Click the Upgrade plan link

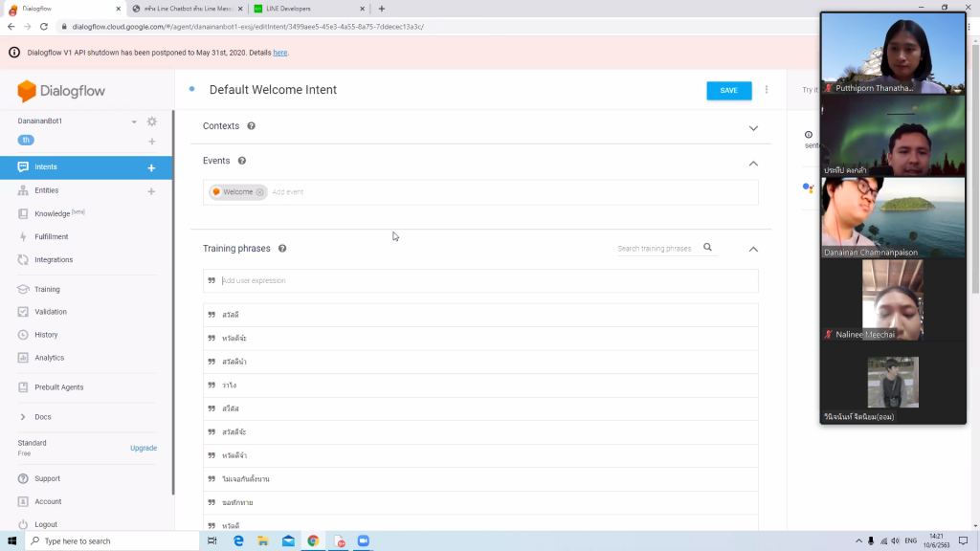coord(144,448)
